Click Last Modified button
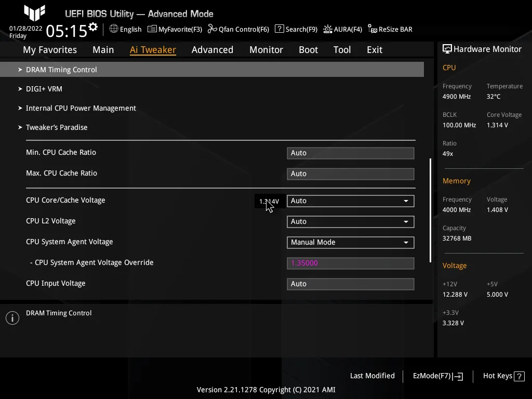This screenshot has width=532, height=399. (373, 376)
